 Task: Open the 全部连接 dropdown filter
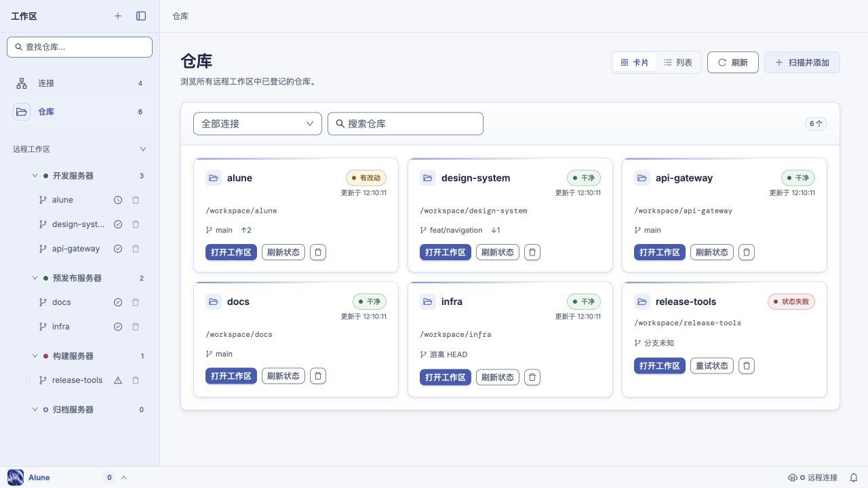click(x=258, y=123)
